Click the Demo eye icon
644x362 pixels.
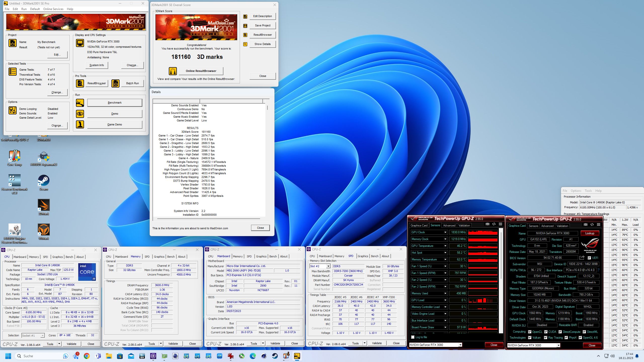coord(80,114)
